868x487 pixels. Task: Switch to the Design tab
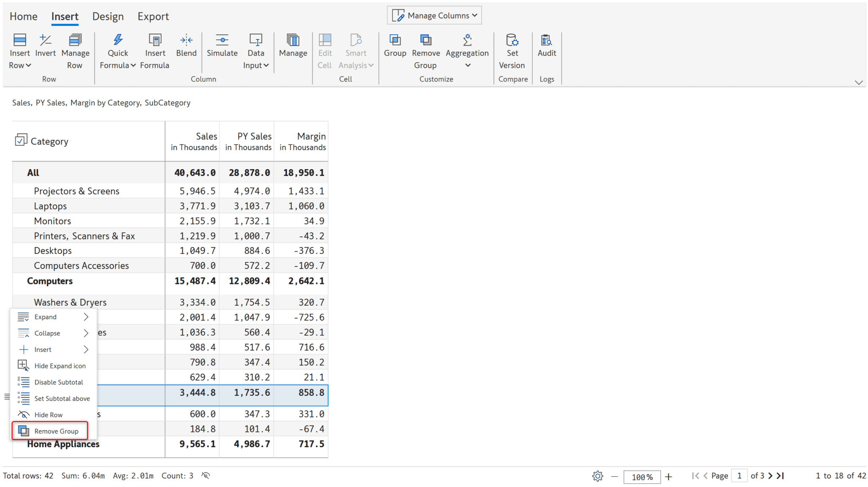[108, 16]
